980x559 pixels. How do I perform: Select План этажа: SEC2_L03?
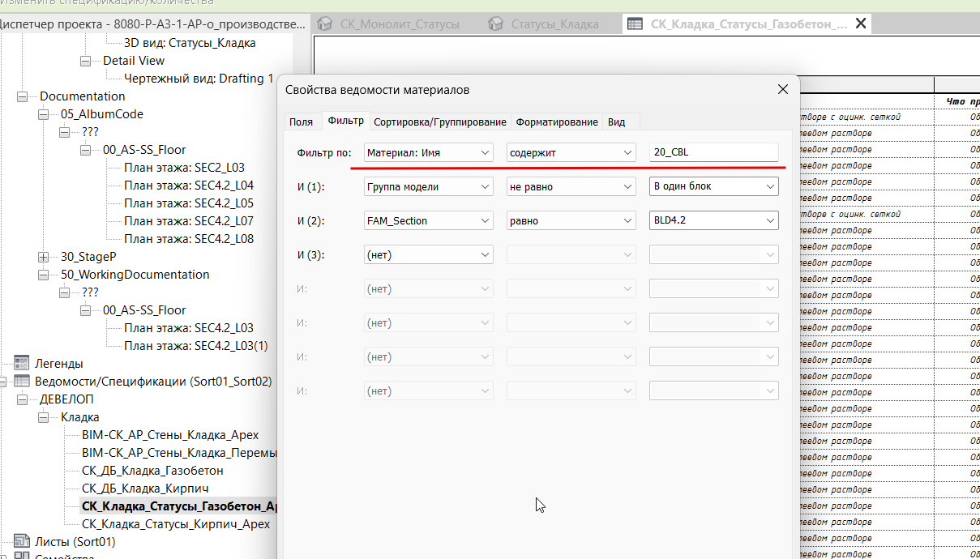184,168
